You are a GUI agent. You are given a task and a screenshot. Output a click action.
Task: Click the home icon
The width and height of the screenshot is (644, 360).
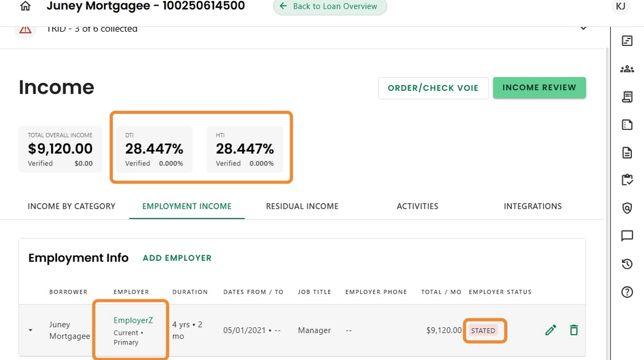(x=25, y=6)
